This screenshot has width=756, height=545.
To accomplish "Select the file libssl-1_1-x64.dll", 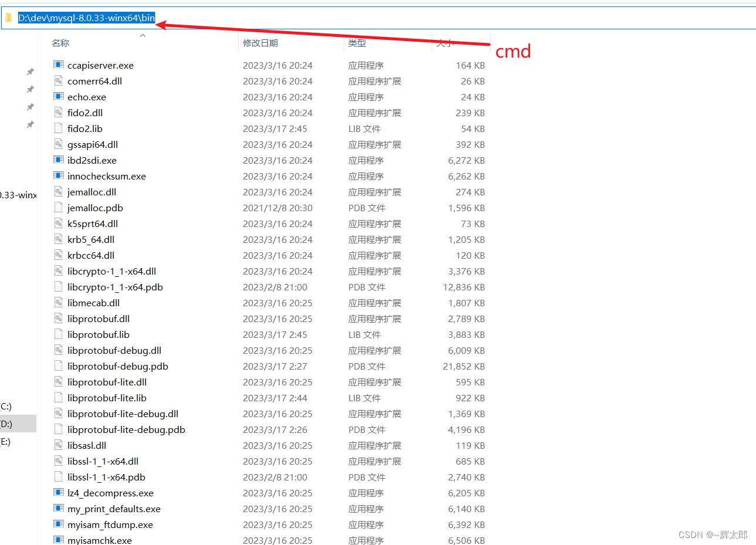I will pos(103,461).
